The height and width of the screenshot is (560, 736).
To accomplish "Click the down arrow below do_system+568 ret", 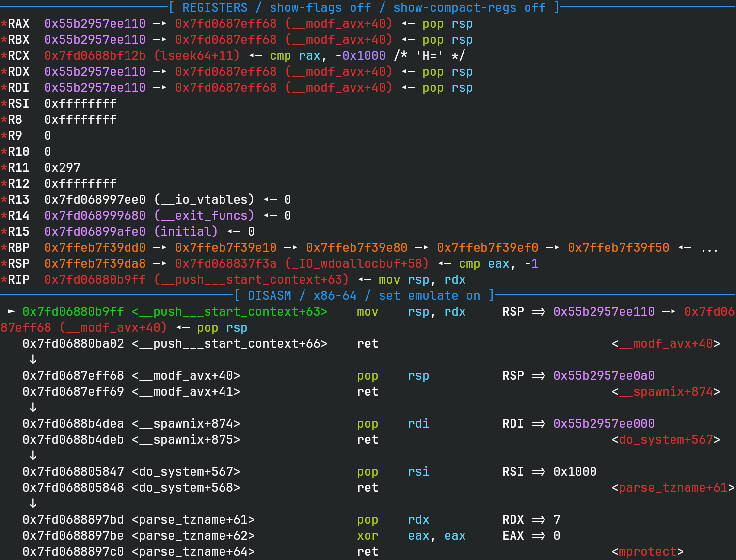I will coord(33,503).
